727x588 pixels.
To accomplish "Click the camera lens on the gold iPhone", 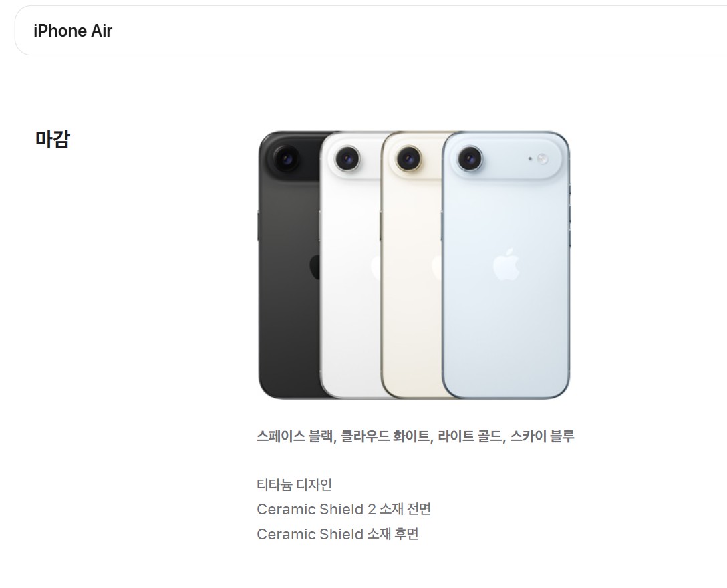I will (408, 158).
